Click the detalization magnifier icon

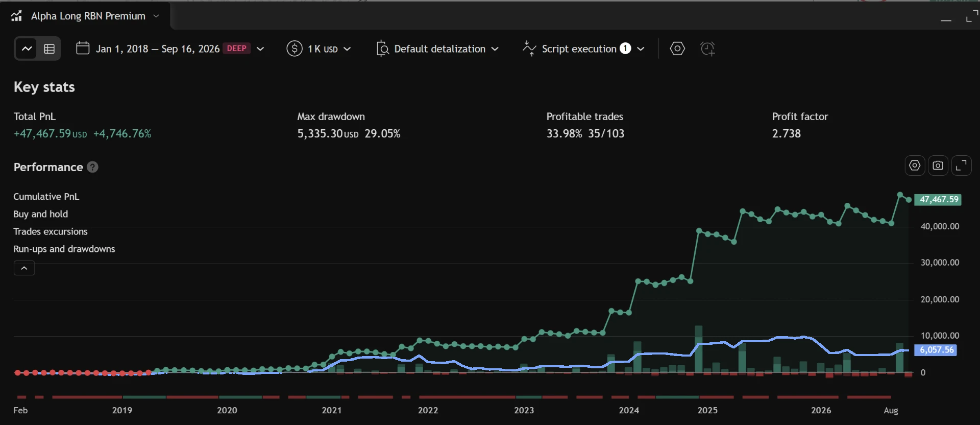pyautogui.click(x=383, y=49)
